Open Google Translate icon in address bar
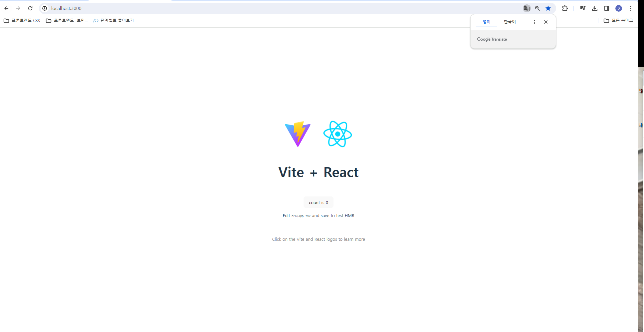 527,8
